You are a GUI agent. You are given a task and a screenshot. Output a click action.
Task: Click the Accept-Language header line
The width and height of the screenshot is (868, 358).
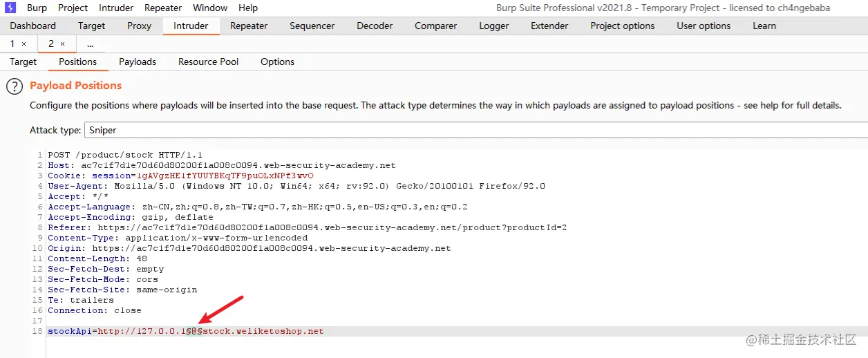coord(258,207)
